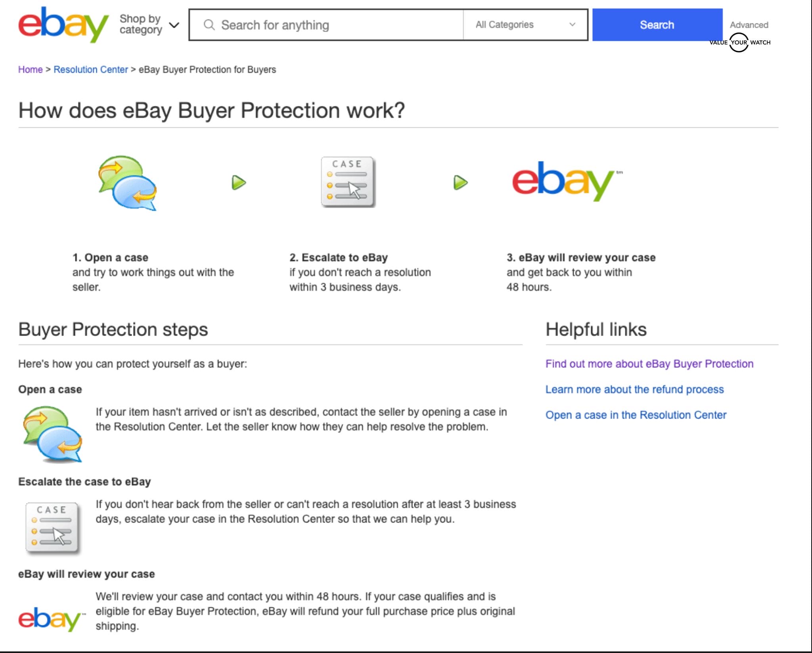Open the All Categories dropdown
812x653 pixels.
523,25
